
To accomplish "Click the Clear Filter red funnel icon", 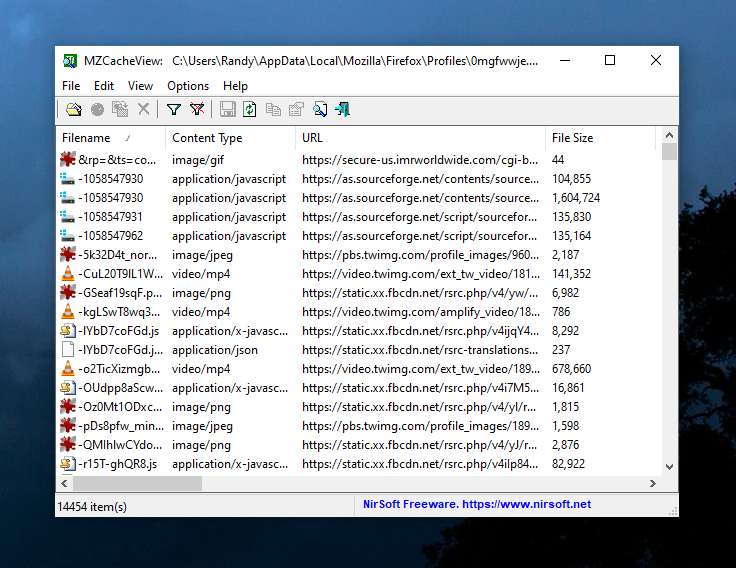I will 197,110.
